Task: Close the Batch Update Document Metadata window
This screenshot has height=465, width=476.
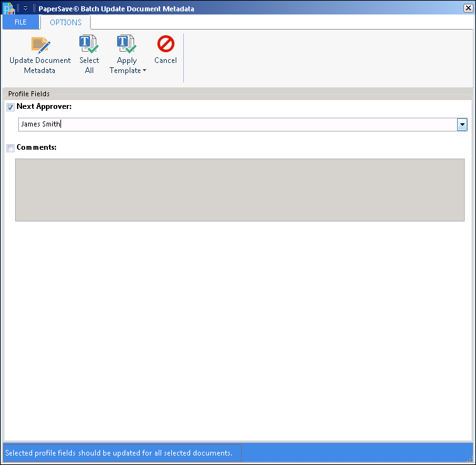Action: coord(466,9)
